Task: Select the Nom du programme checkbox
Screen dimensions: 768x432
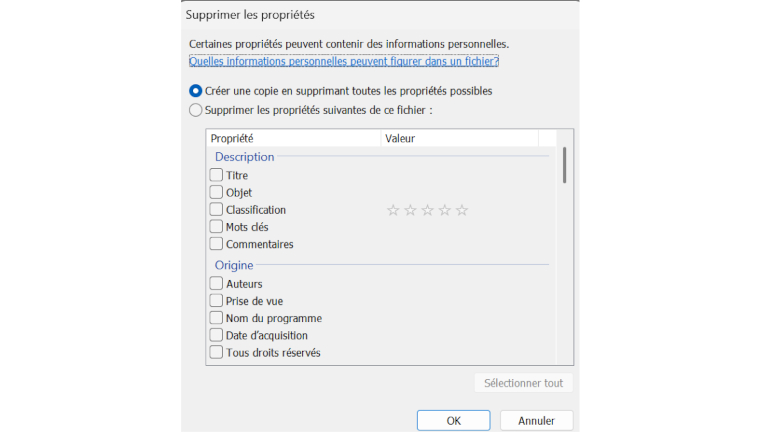Action: point(216,318)
